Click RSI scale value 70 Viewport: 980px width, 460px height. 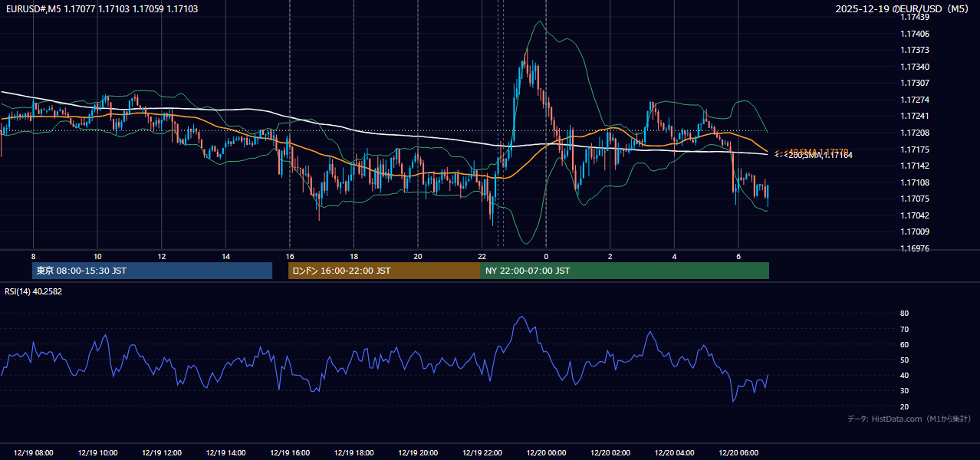pyautogui.click(x=905, y=329)
